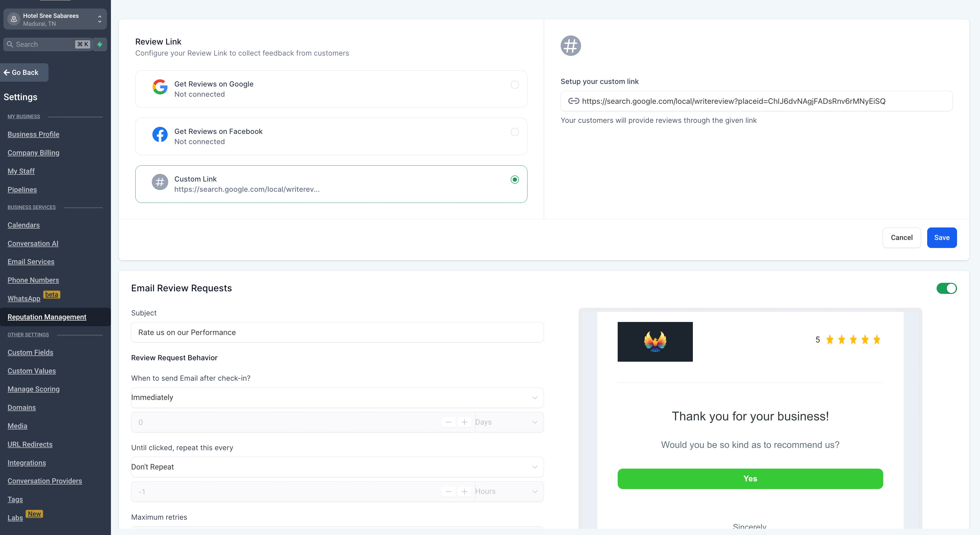Click the email subject input field
Viewport: 980px width, 535px height.
(x=337, y=332)
